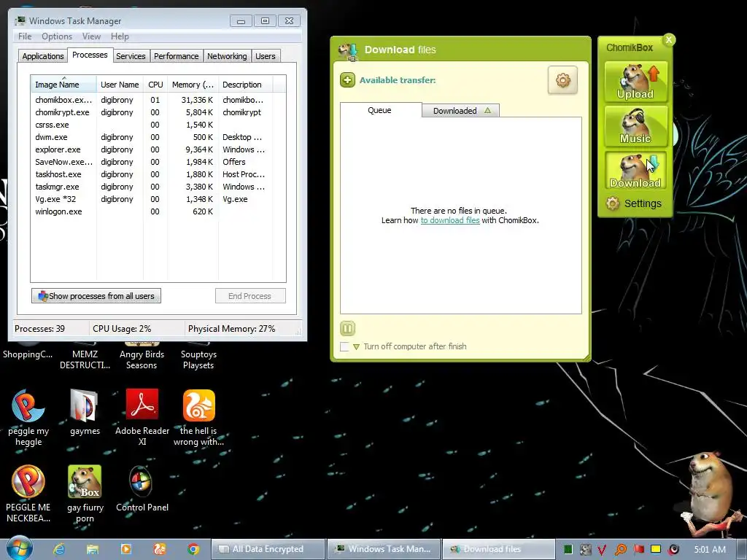The height and width of the screenshot is (560, 747).
Task: Click the ChomikBox Download hamster button
Action: point(635,171)
